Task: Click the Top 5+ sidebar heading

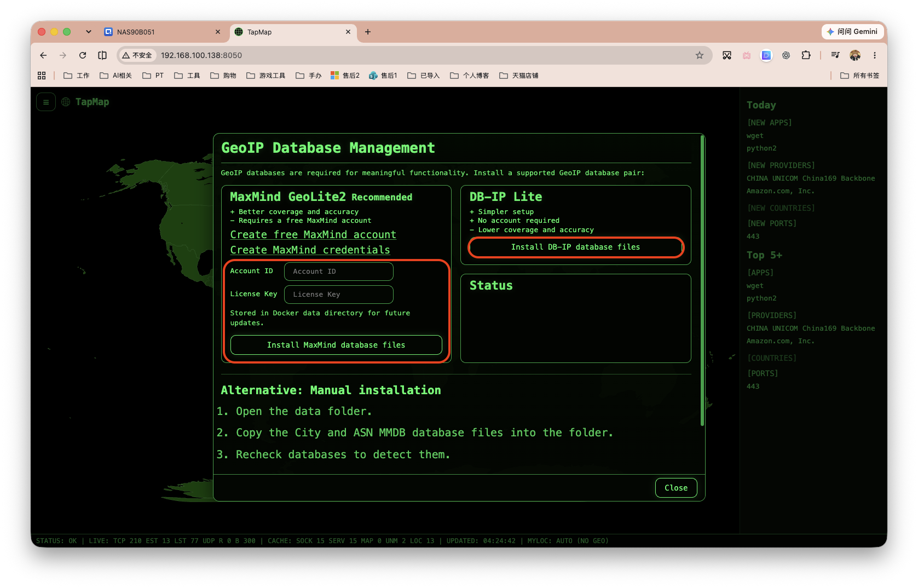Action: (764, 255)
